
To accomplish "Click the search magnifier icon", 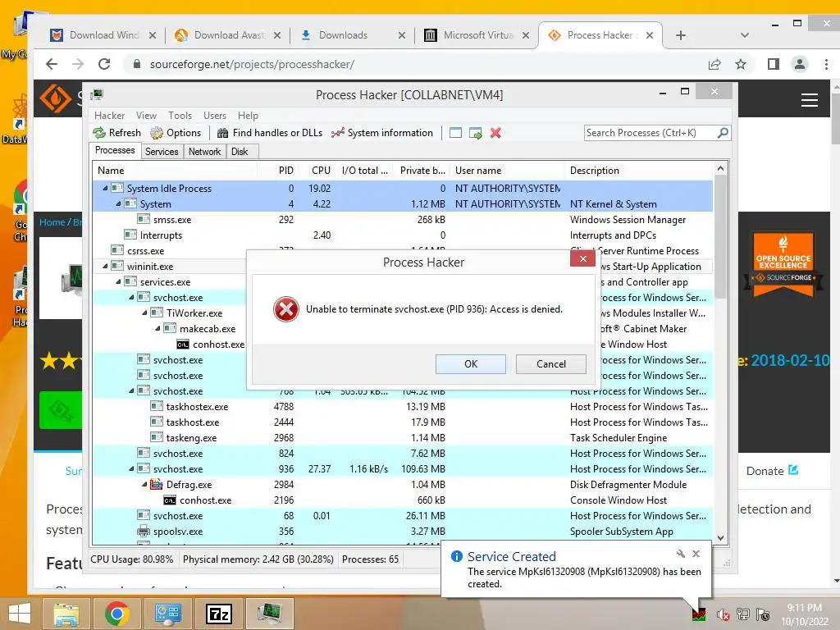I will coord(723,132).
